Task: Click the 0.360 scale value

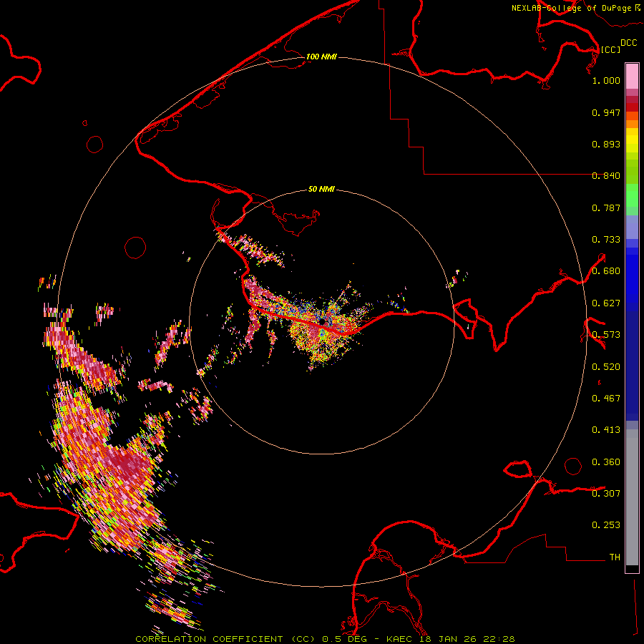Action: coord(606,462)
